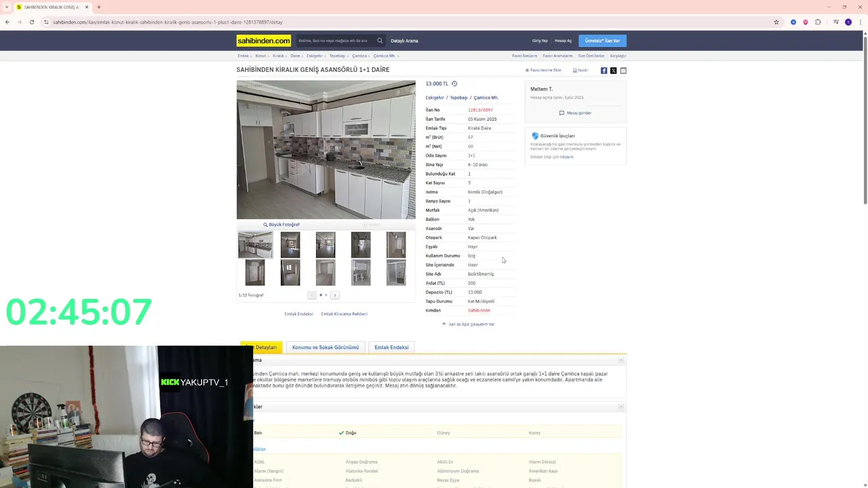Show next photo thumbnails page
Viewport: 868px width, 488px height.
click(x=335, y=296)
